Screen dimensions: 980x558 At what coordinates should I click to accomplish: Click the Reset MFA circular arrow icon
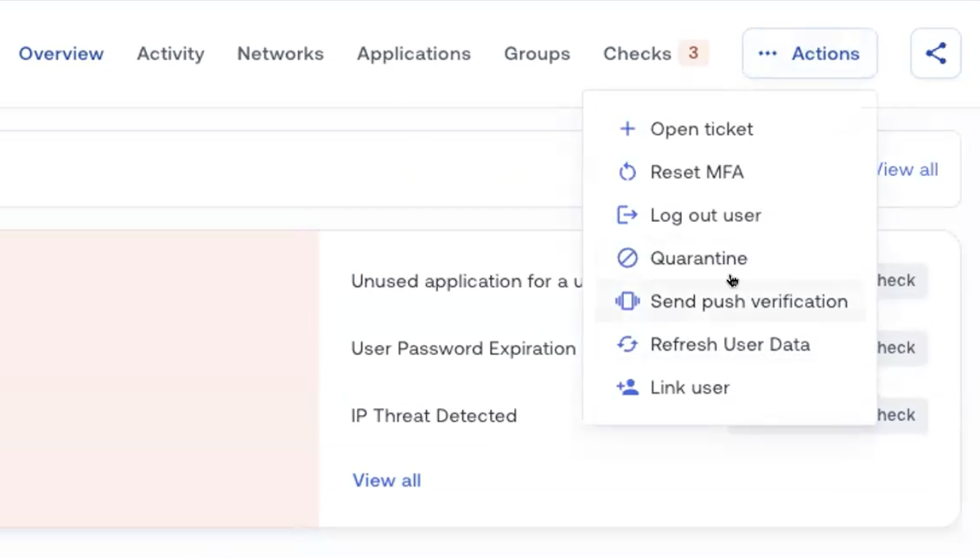click(x=627, y=172)
